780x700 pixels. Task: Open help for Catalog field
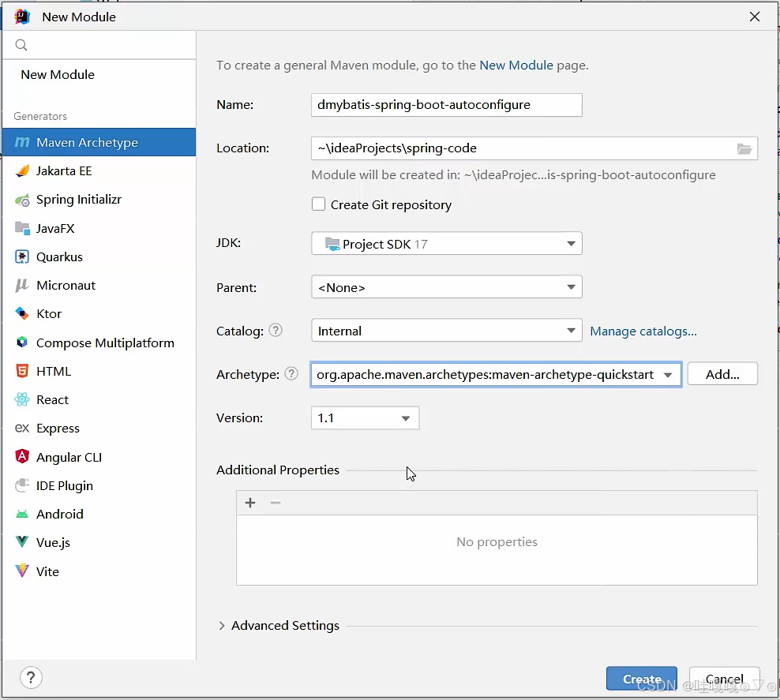coord(276,330)
